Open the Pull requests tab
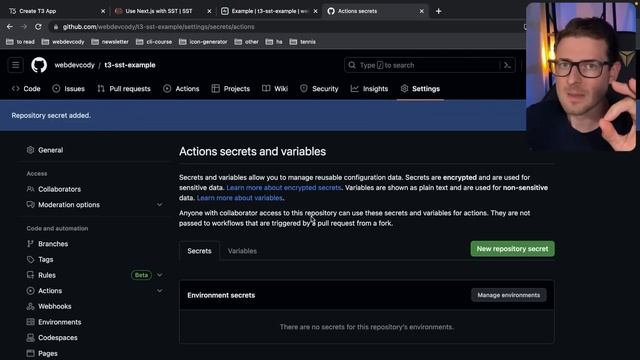The image size is (640, 360). click(124, 89)
